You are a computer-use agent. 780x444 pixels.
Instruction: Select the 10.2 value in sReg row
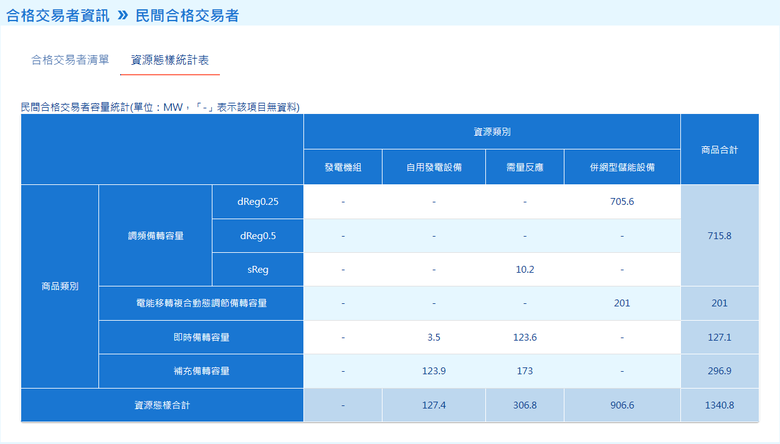(525, 269)
